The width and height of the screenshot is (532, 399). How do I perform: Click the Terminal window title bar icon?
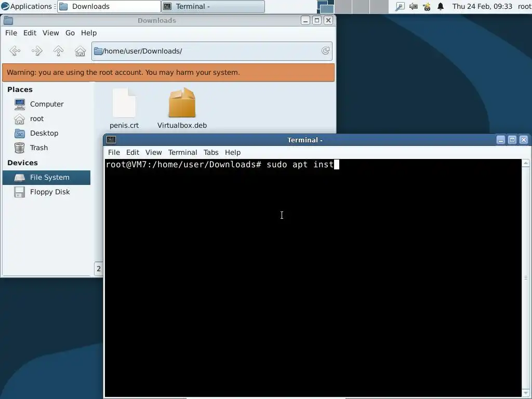coord(111,140)
